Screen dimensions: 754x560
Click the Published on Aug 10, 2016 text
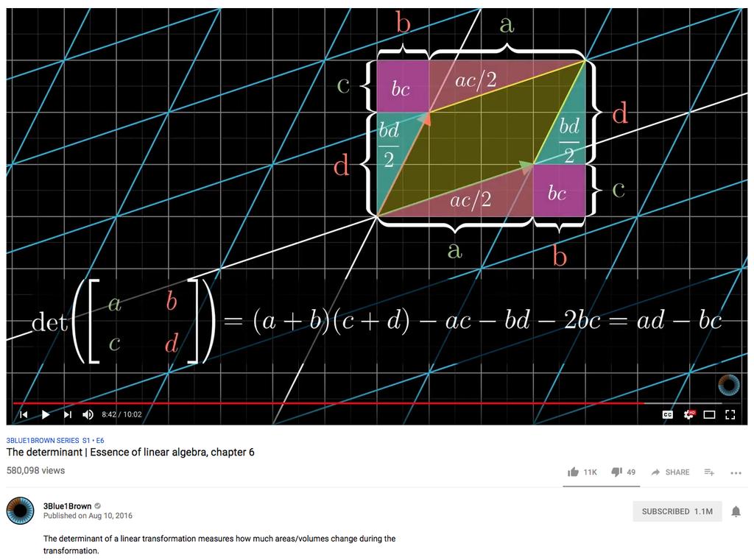[x=88, y=515]
